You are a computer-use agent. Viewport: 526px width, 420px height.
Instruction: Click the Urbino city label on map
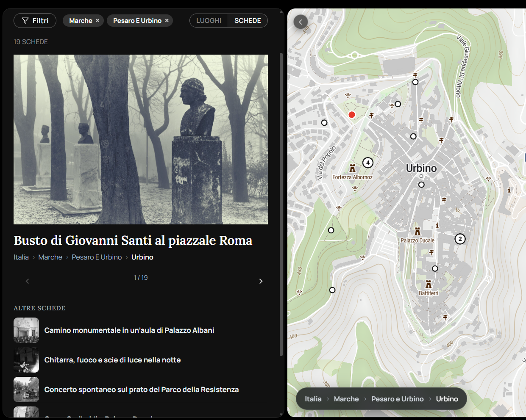(421, 168)
